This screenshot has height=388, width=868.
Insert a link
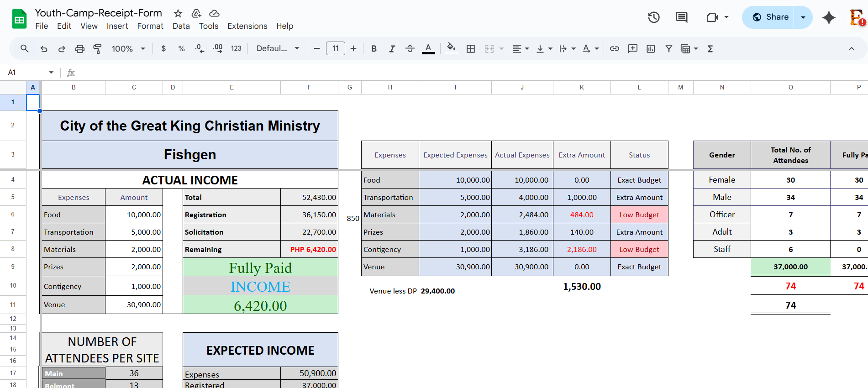pyautogui.click(x=615, y=48)
